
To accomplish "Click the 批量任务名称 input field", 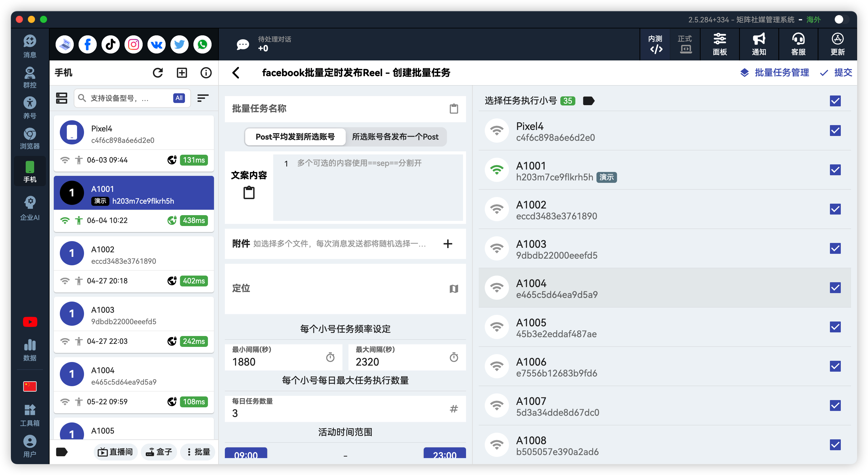I will click(345, 108).
